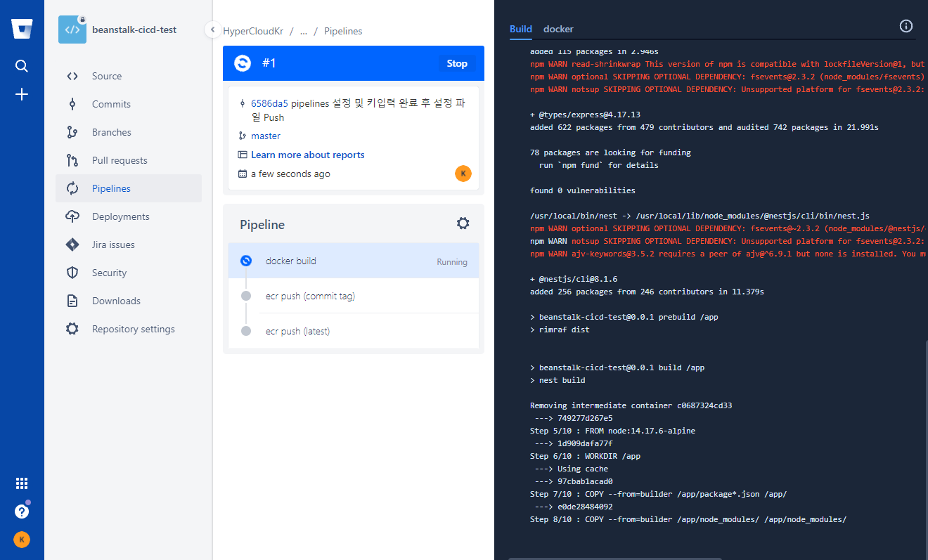Open the search magnifier icon

(22, 66)
